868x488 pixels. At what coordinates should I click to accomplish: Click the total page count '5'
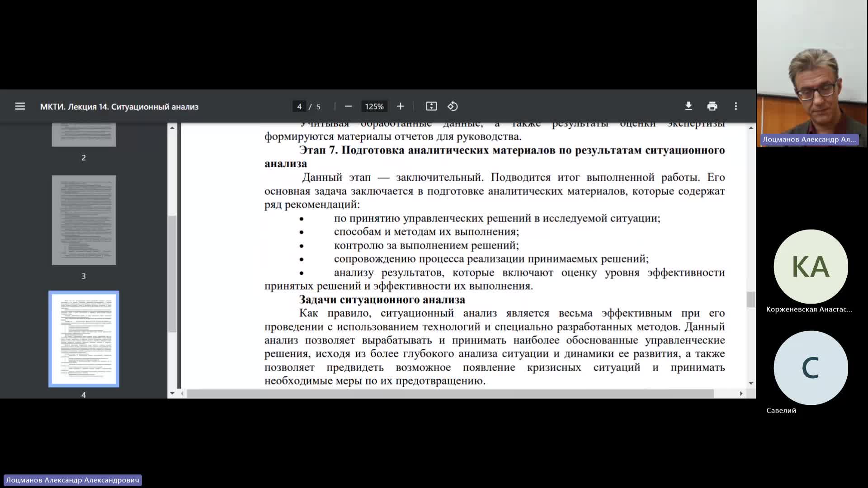(318, 107)
